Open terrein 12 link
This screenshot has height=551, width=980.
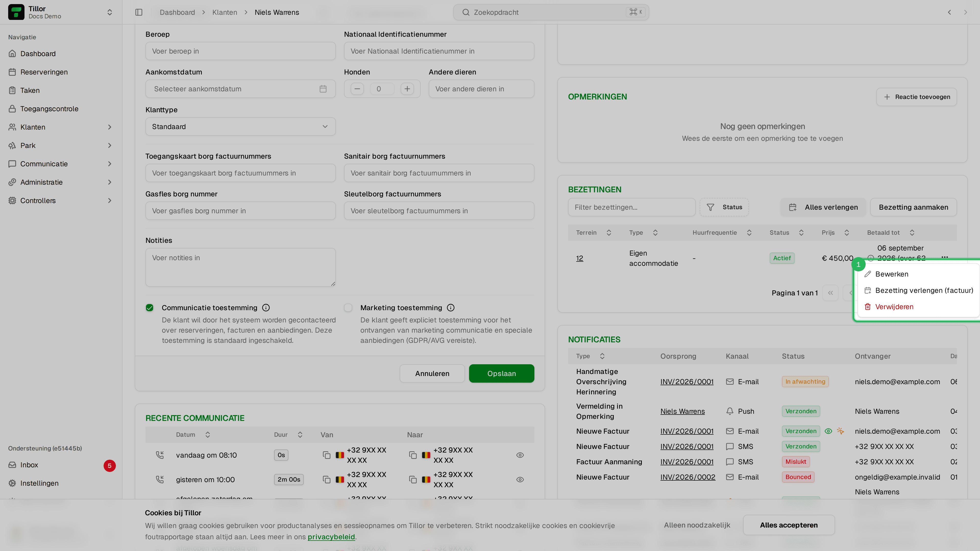coord(579,258)
